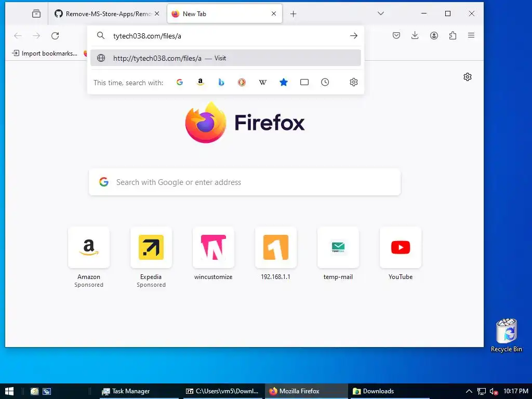Search in History clock icon
532x399 pixels.
tap(325, 82)
